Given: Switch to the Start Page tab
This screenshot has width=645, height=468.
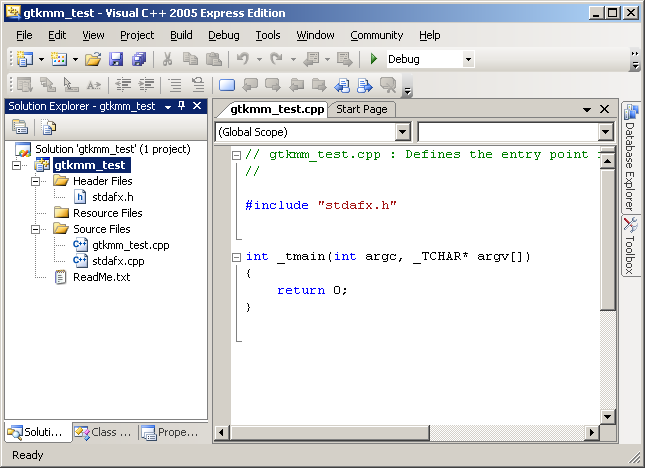Looking at the screenshot, I should pyautogui.click(x=361, y=109).
